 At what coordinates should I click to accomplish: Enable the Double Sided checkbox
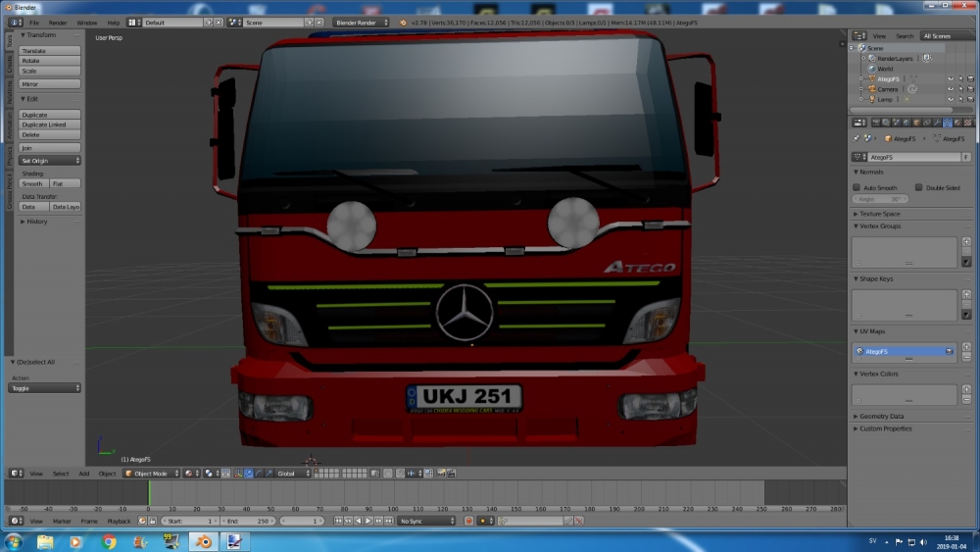coord(919,187)
